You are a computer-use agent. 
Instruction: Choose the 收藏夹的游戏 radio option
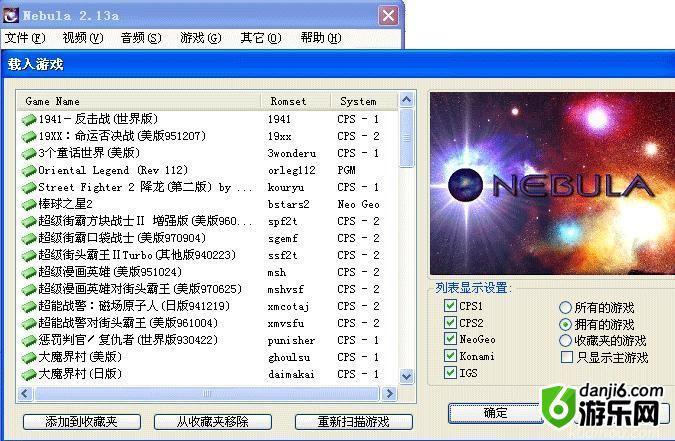tap(565, 341)
